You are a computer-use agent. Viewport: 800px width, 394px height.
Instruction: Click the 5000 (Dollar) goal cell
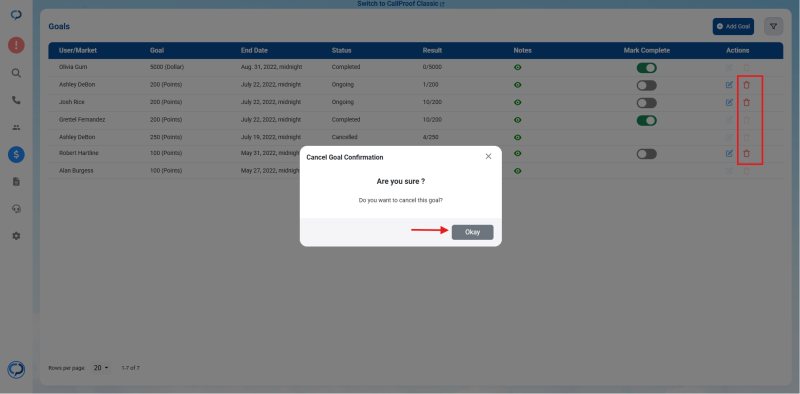pyautogui.click(x=167, y=67)
